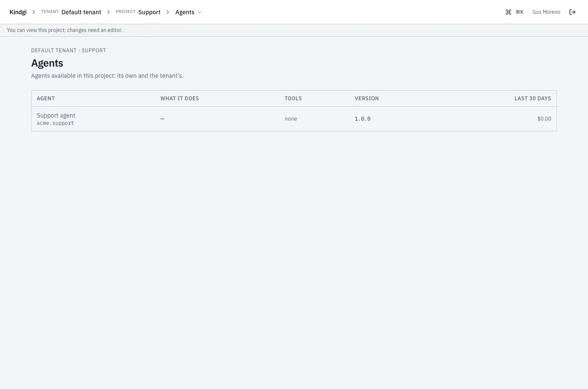The height and width of the screenshot is (389, 588).
Task: Open the Support agent row
Action: point(294,119)
